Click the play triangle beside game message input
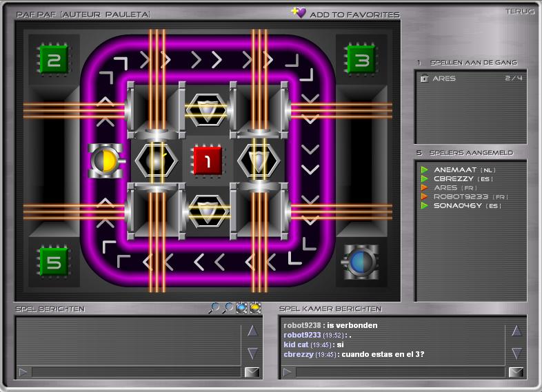Image resolution: width=542 pixels, height=392 pixels. [x=23, y=372]
